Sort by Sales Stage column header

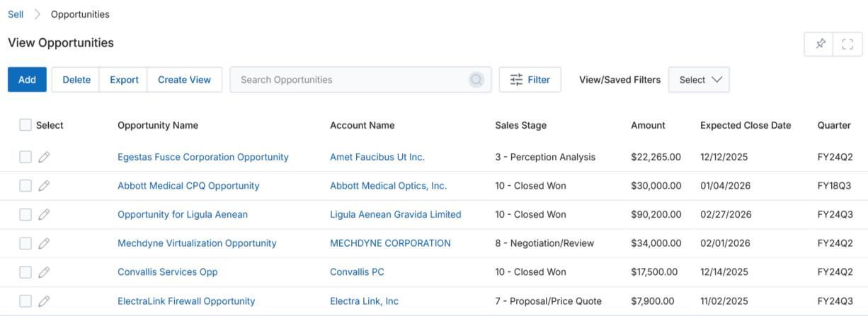click(x=521, y=125)
